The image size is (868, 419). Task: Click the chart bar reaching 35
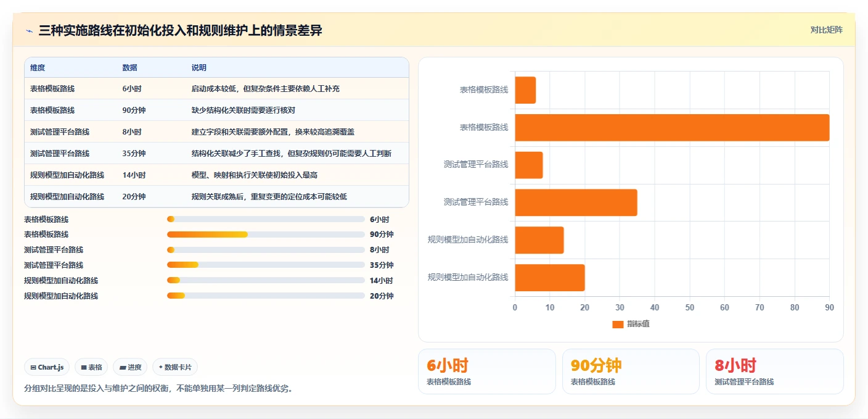[576, 202]
